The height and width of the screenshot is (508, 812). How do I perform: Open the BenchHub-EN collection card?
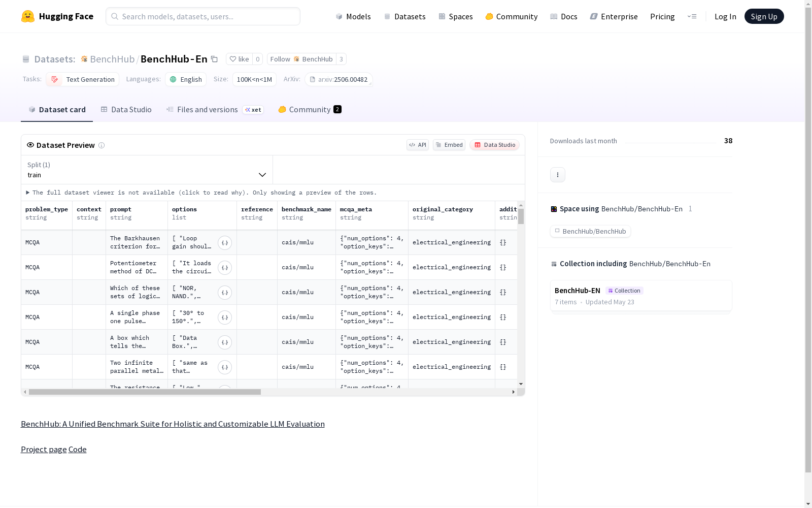(641, 296)
